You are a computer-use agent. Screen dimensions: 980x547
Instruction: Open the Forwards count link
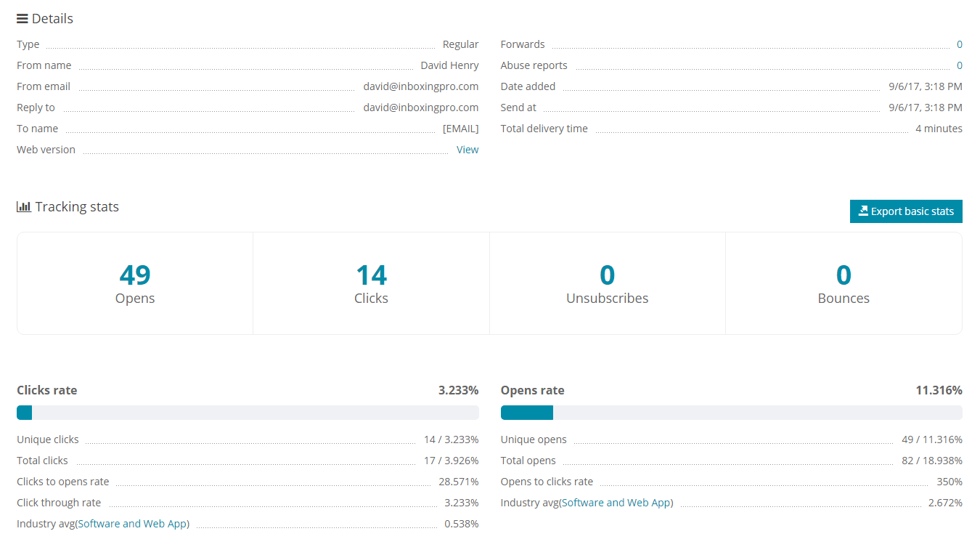[x=959, y=44]
